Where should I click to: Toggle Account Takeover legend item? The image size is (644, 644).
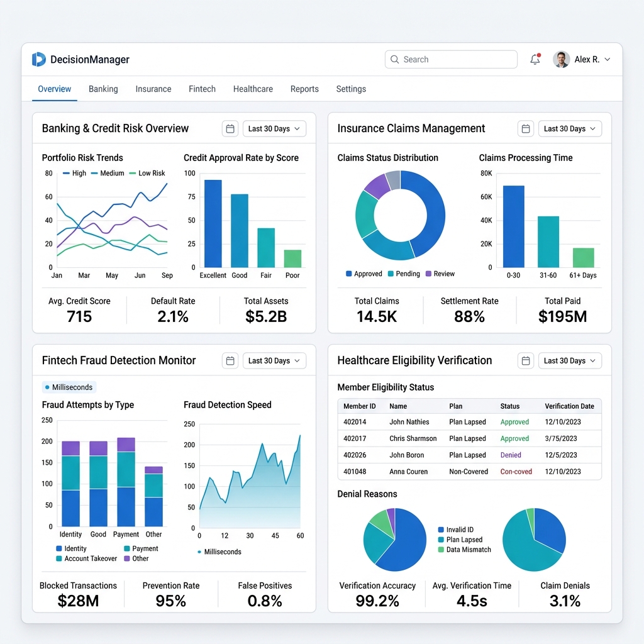pos(87,558)
